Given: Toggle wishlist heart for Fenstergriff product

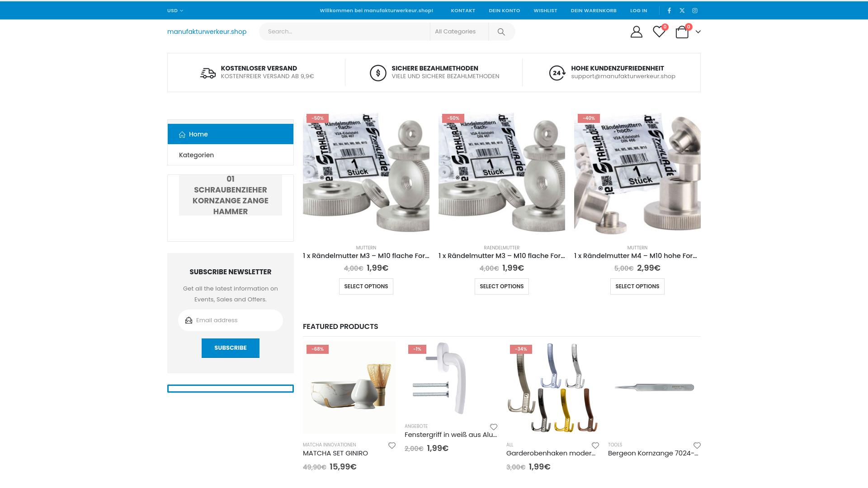Looking at the screenshot, I should coord(493,427).
